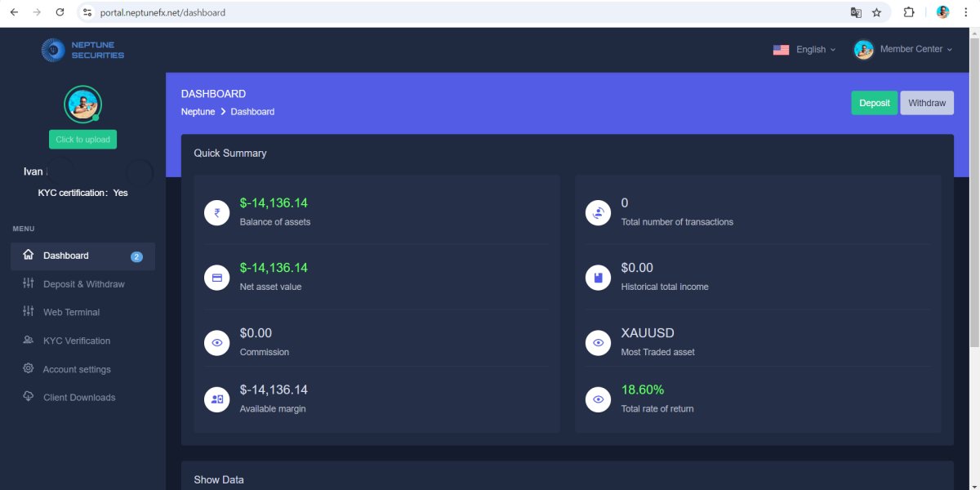The height and width of the screenshot is (490, 980).
Task: Click the Historical total income $0.00 value
Action: (637, 268)
